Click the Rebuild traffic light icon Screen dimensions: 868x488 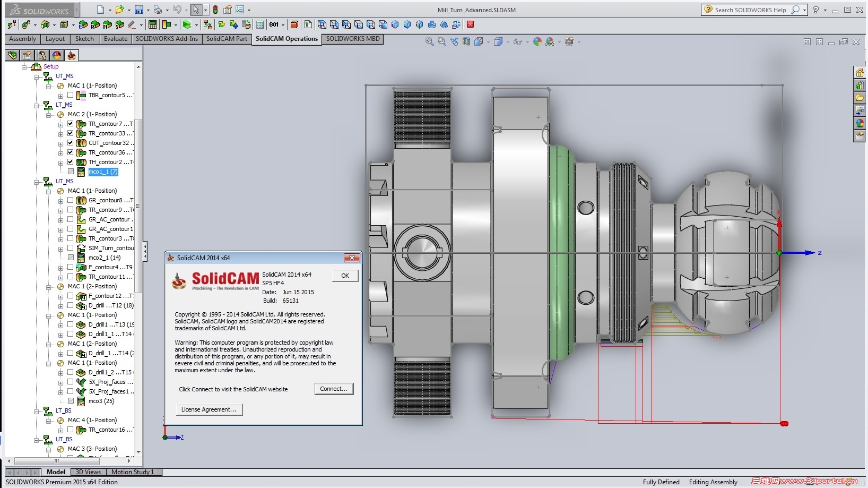coord(215,10)
